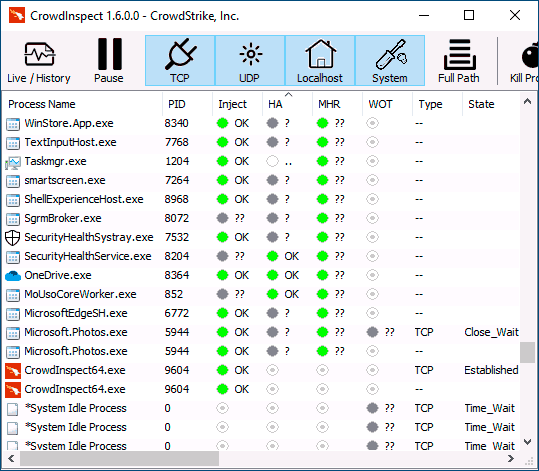
Task: Minimize the CrowdInspect window
Action: (x=424, y=15)
